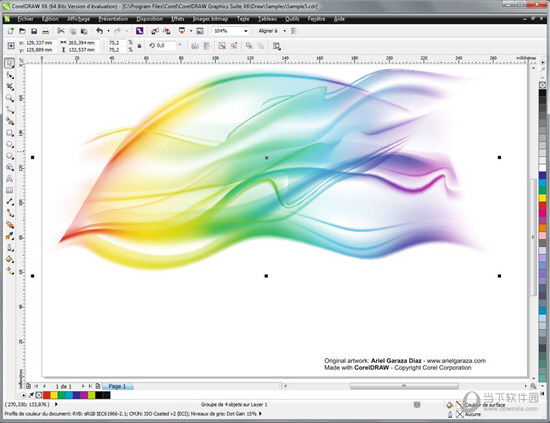This screenshot has width=550, height=423.
Task: Select the Pick tool in the toolbox
Action: click(x=9, y=63)
